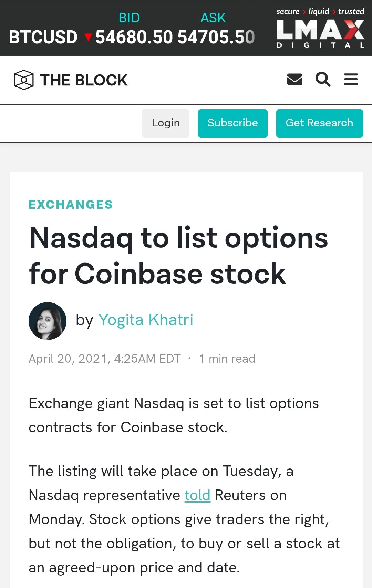Click the Login button
This screenshot has height=588, width=372.
[x=166, y=123]
